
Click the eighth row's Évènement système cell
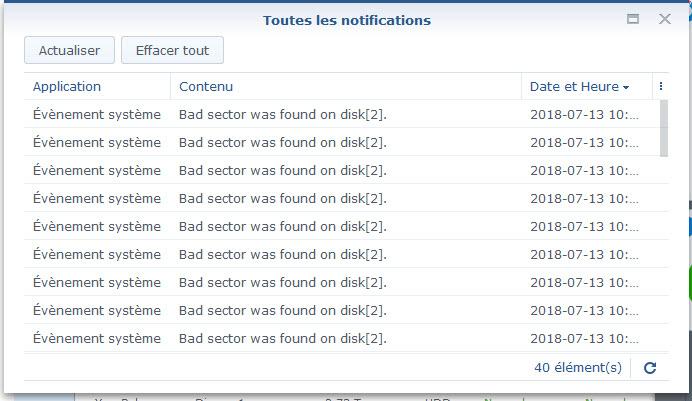(x=97, y=311)
